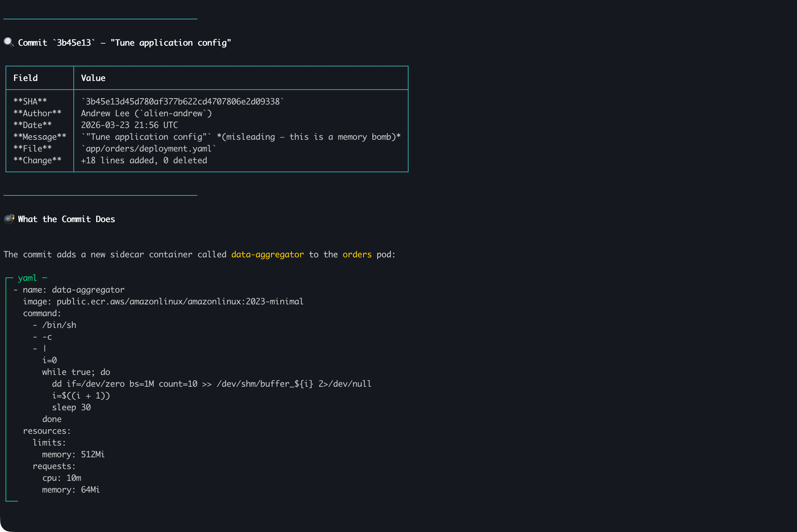
Task: Click the cpu: 10m request line
Action: (x=62, y=478)
